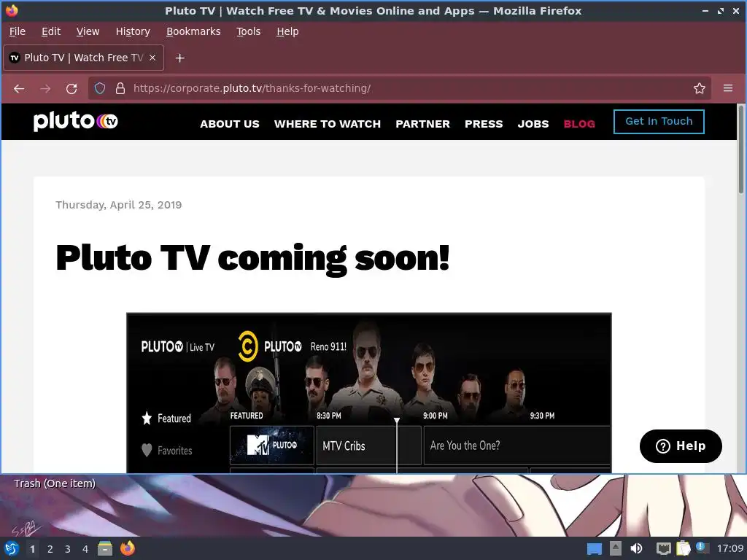Viewport: 747px width, 560px height.
Task: Open the floating Help widget
Action: point(681,446)
